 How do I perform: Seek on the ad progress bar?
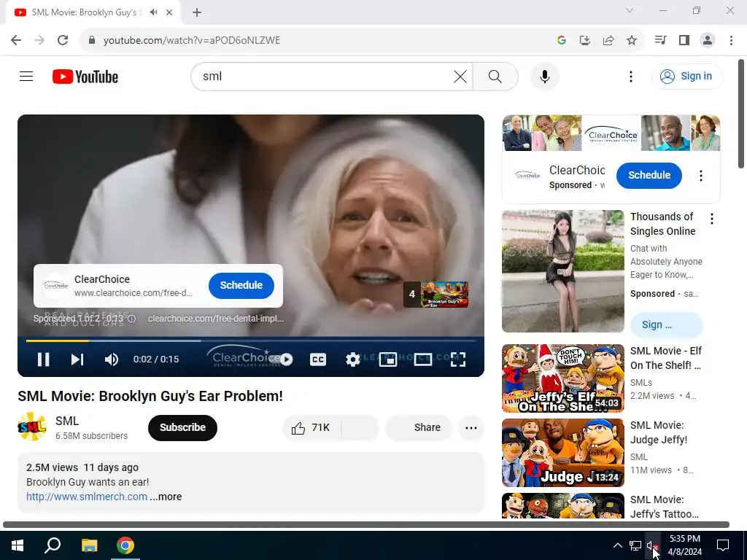[x=251, y=341]
